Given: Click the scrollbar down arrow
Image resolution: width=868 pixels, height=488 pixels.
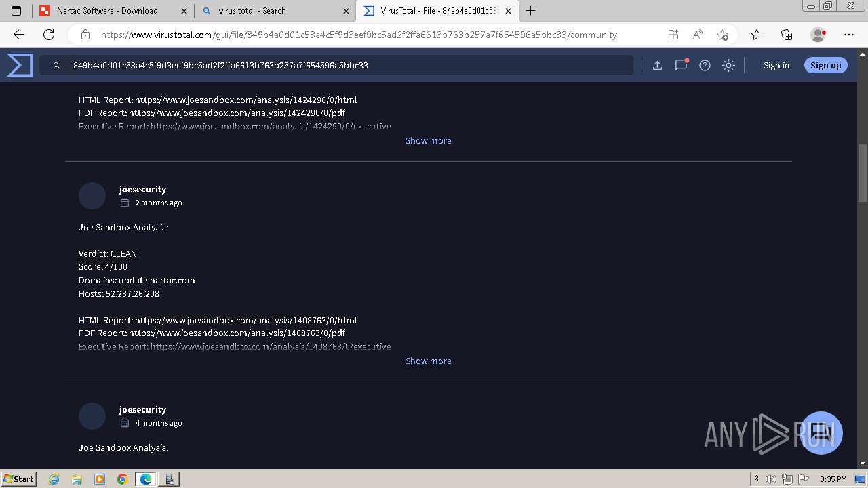Looking at the screenshot, I should click(x=862, y=463).
